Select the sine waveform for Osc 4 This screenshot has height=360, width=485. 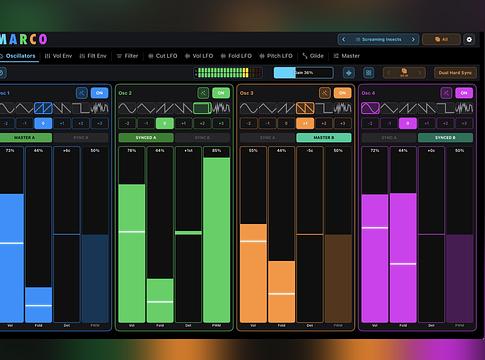click(370, 108)
